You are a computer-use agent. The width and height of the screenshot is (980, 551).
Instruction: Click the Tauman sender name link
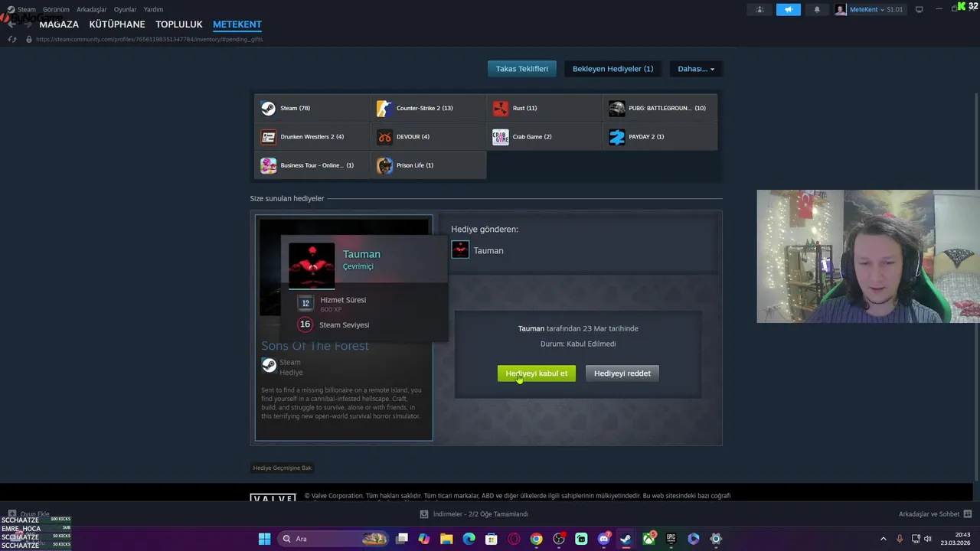488,250
